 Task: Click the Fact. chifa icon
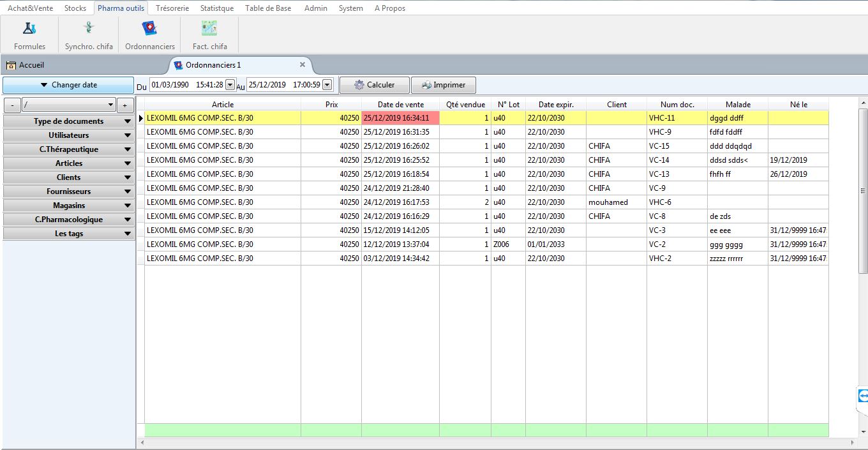point(209,29)
